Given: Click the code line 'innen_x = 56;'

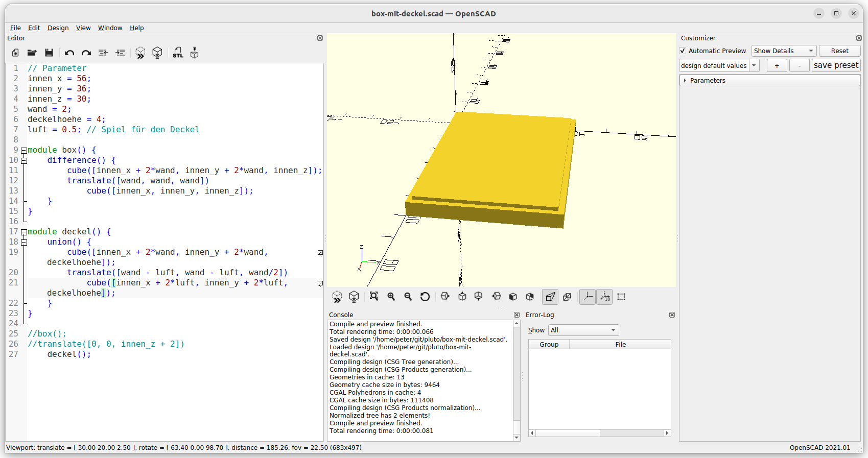Looking at the screenshot, I should point(59,79).
